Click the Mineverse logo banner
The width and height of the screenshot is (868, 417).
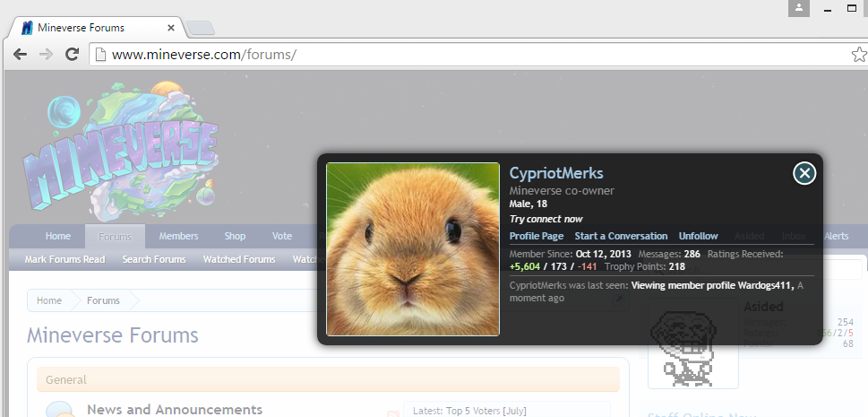click(x=122, y=150)
